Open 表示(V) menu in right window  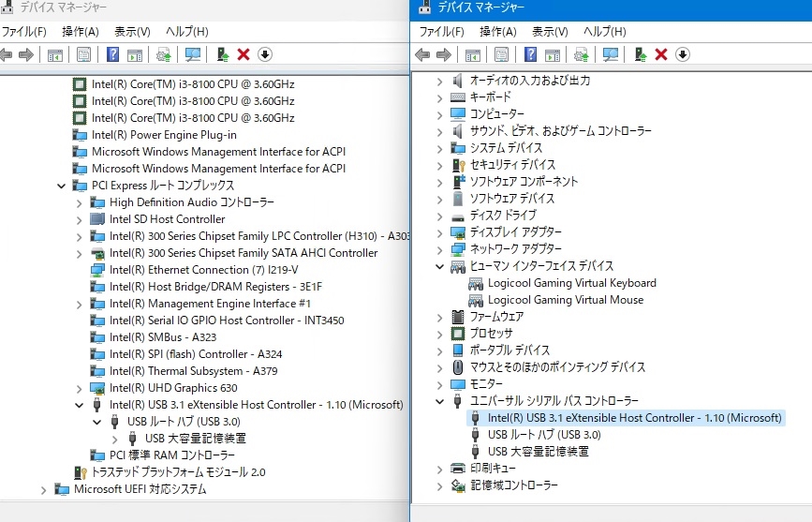[550, 32]
